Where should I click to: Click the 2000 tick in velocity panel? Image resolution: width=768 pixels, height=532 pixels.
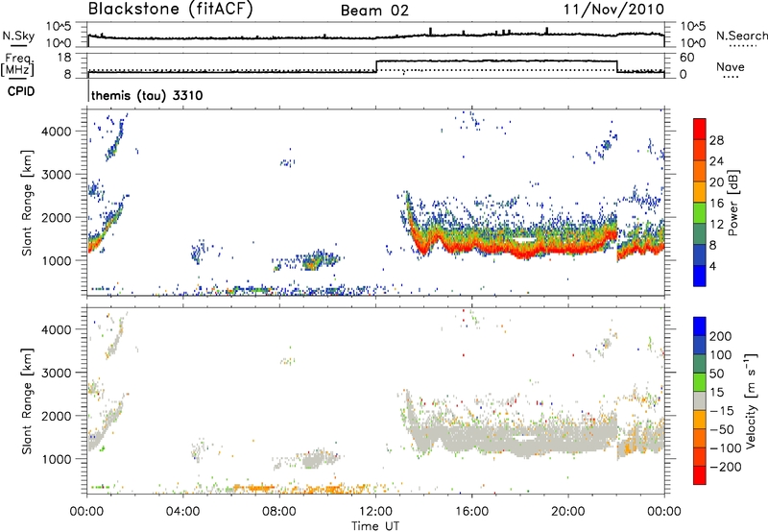pos(56,416)
